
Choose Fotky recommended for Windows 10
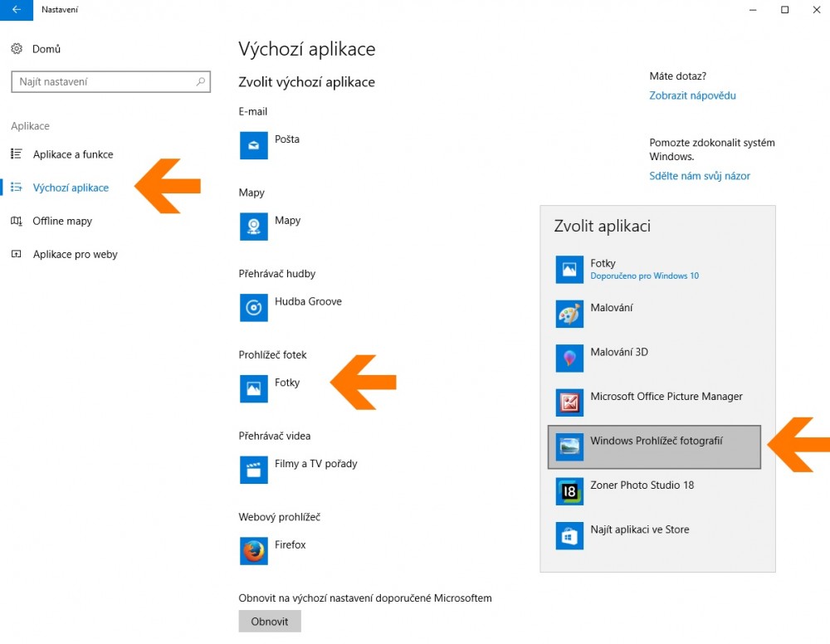pos(643,269)
